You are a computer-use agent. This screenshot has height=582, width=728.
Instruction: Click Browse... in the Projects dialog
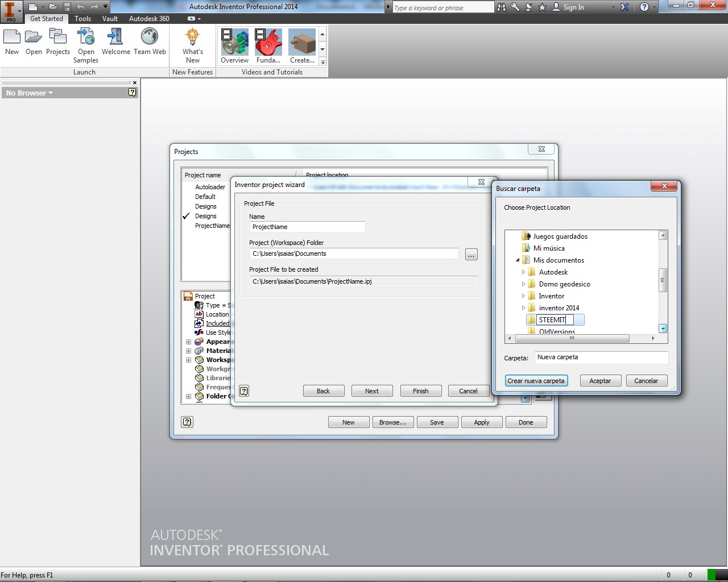click(392, 422)
